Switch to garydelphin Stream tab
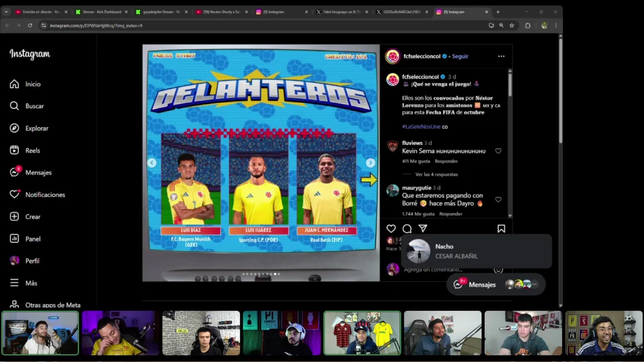The image size is (644, 362). [161, 12]
